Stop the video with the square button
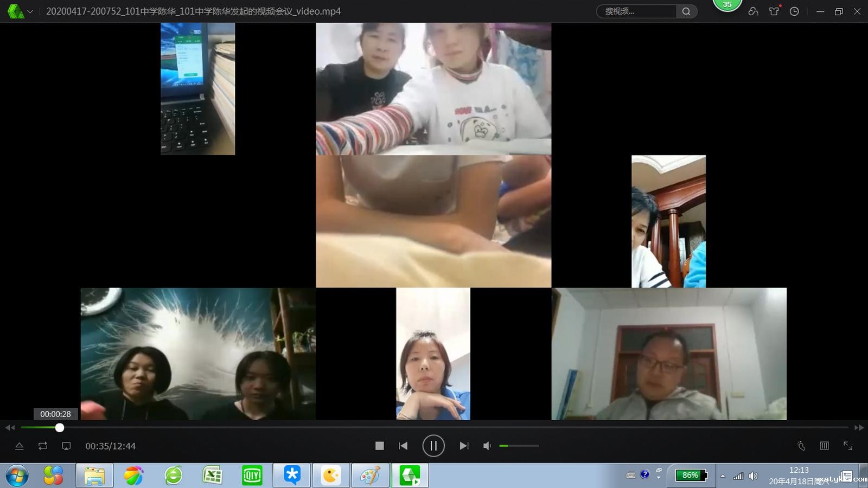The image size is (868, 488). [x=379, y=446]
